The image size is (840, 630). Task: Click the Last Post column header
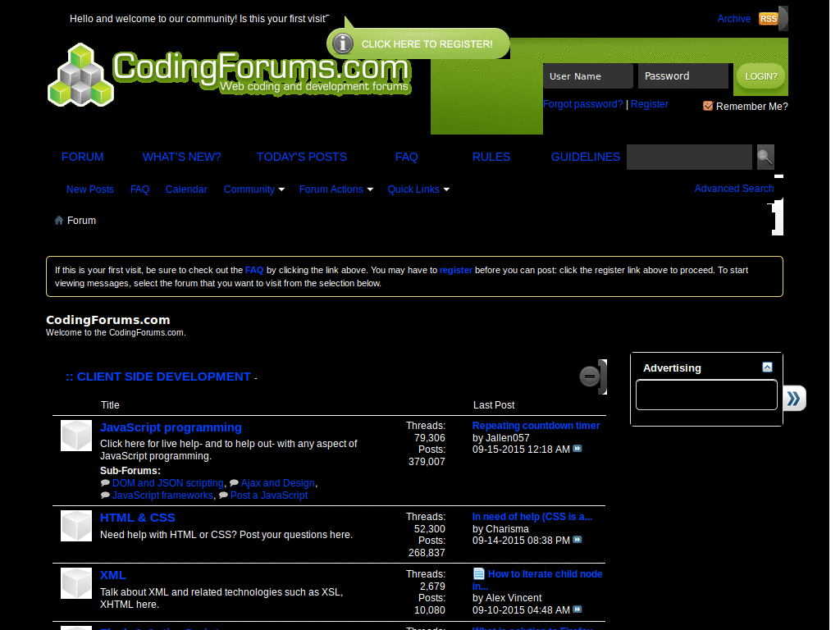pyautogui.click(x=494, y=405)
